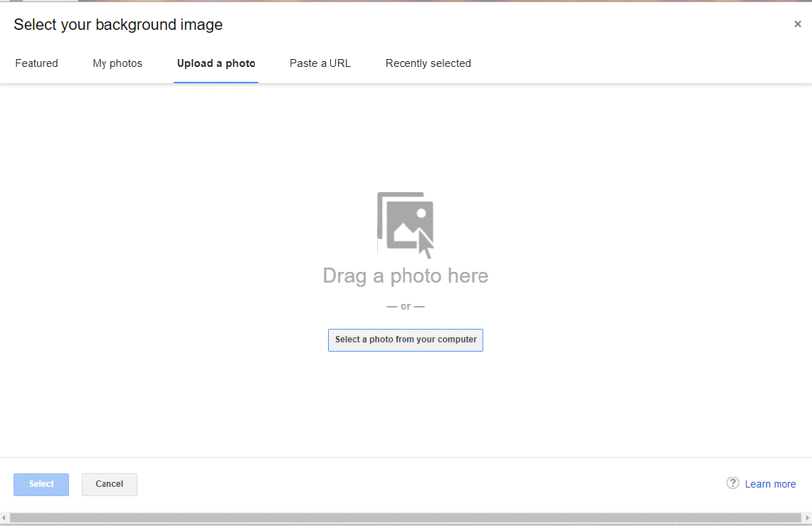Click the help question mark icon

[732, 483]
